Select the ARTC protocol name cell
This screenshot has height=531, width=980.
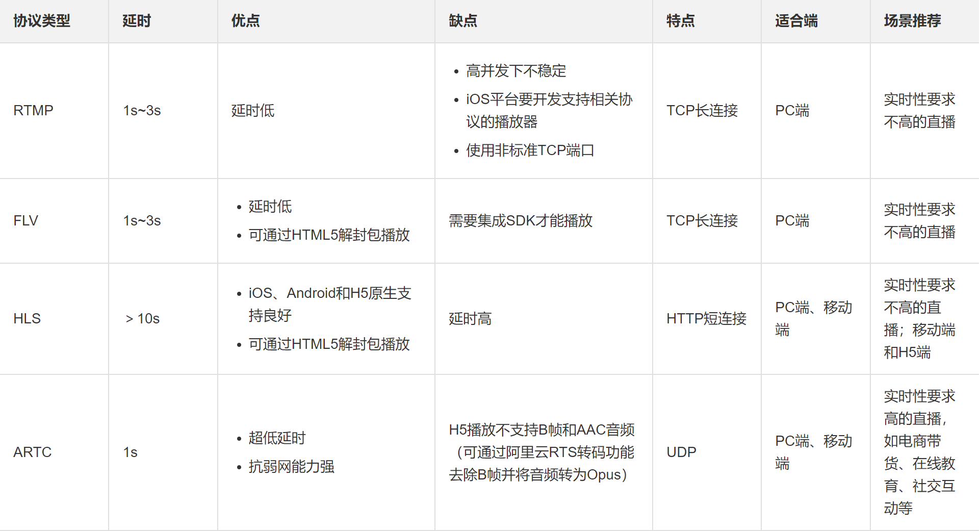point(32,452)
